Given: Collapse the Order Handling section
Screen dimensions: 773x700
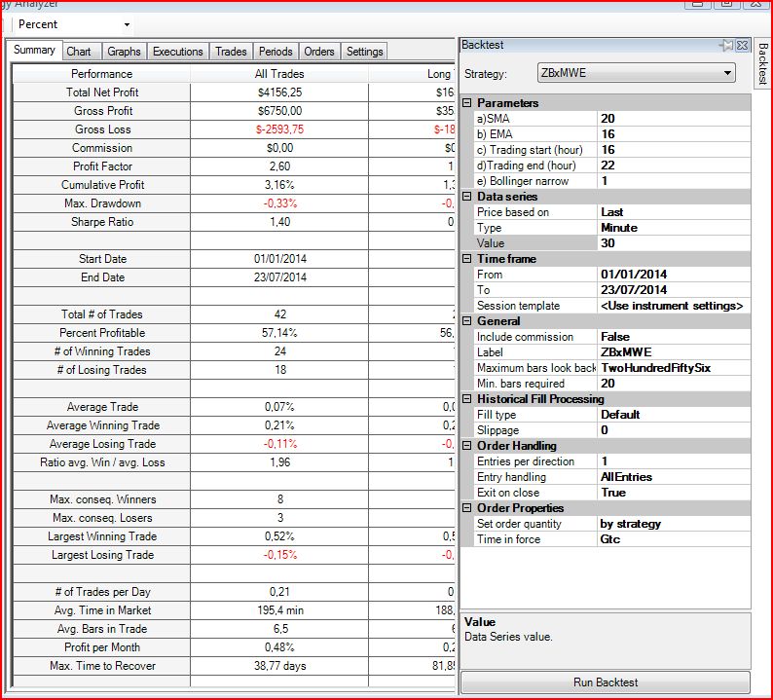Looking at the screenshot, I should coord(467,445).
